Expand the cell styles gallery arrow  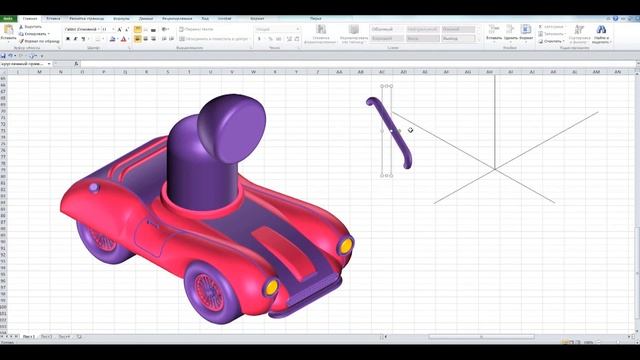tap(479, 39)
